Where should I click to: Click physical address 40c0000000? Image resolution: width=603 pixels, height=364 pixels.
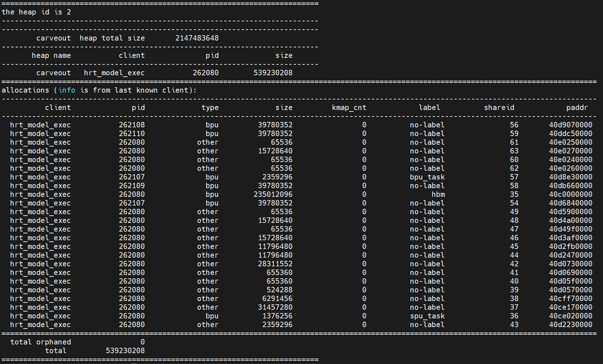[570, 194]
